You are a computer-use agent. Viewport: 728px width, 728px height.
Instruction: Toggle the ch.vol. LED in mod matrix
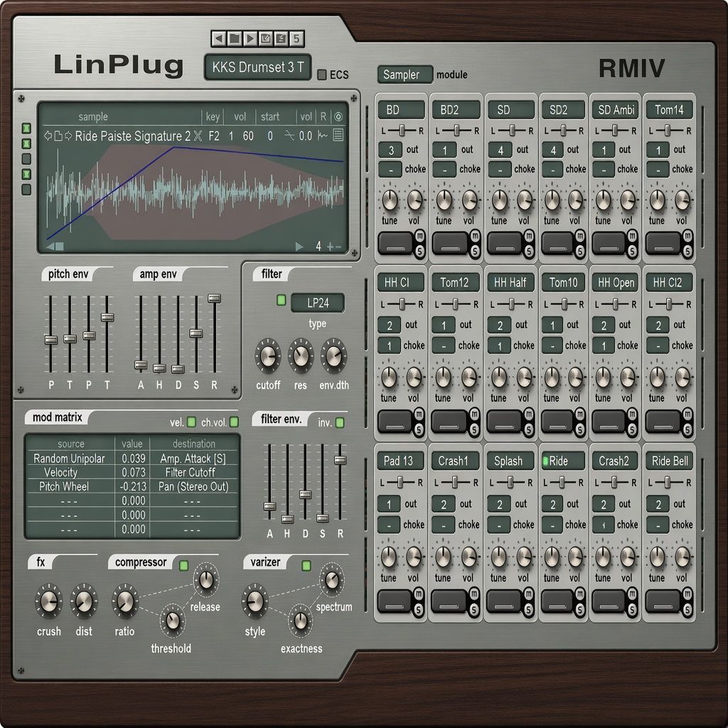tap(234, 422)
